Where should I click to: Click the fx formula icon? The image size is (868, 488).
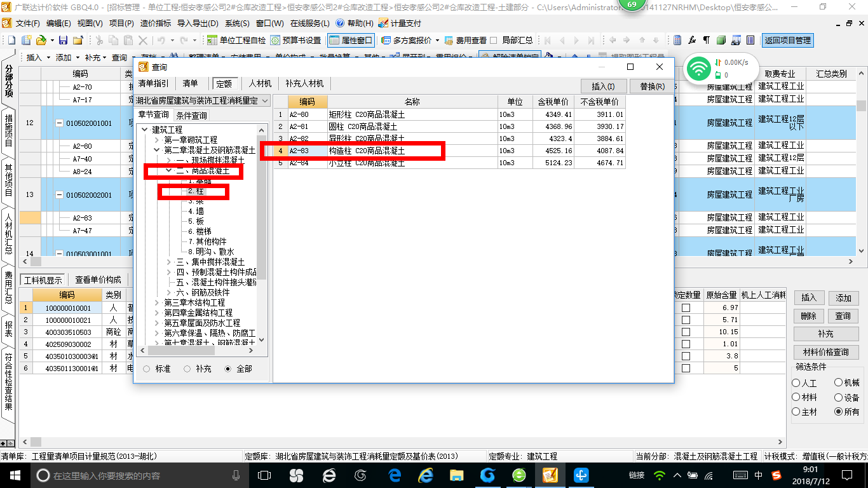point(692,40)
